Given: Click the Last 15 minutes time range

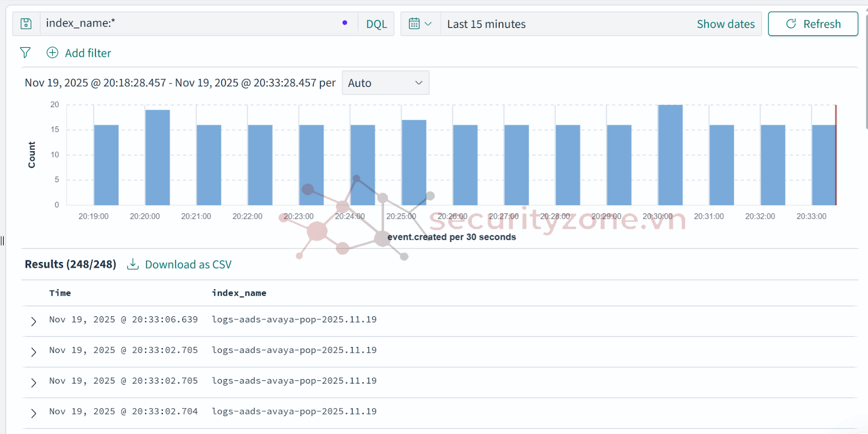Looking at the screenshot, I should pos(486,24).
